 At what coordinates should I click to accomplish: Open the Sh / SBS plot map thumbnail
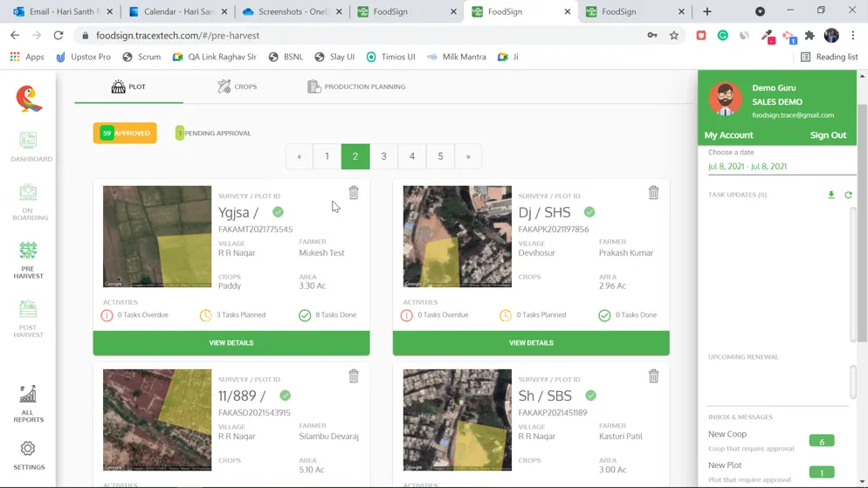[x=458, y=420]
